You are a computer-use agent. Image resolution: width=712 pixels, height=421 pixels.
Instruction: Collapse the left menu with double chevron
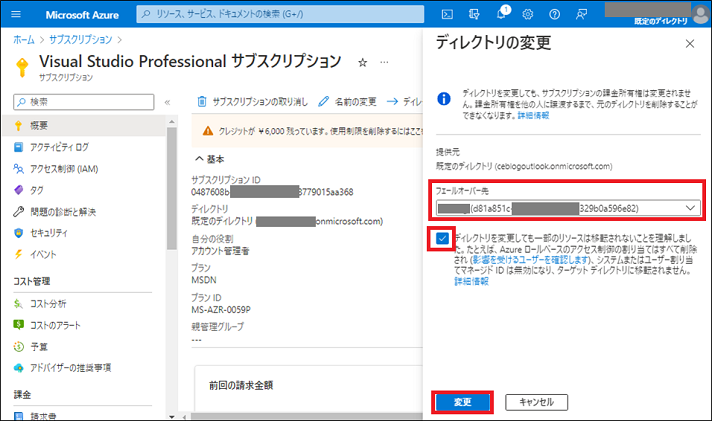point(167,102)
